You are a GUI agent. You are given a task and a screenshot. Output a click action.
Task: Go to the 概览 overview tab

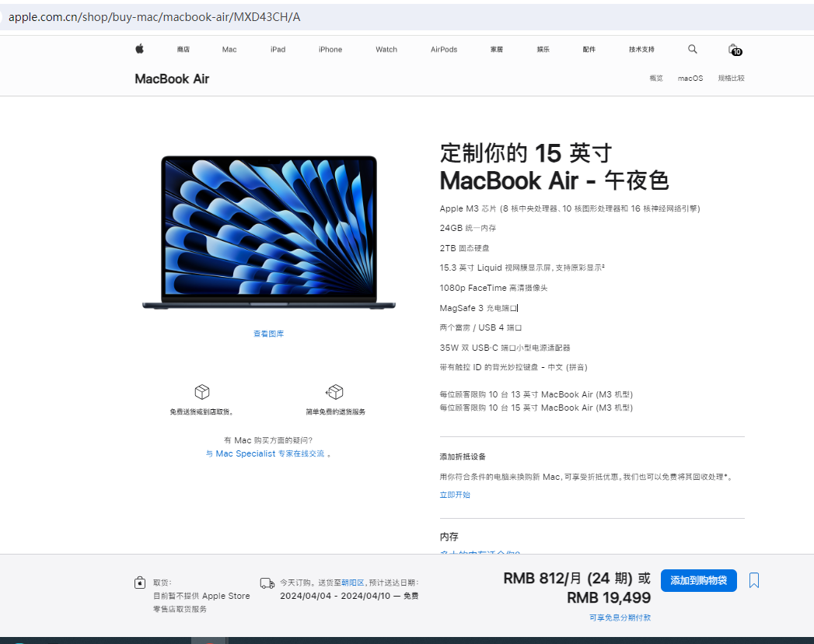point(656,78)
